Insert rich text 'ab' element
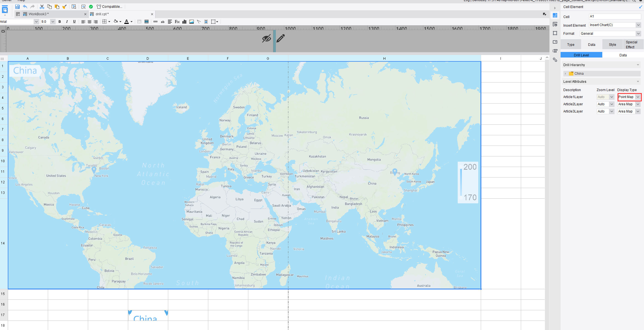This screenshot has height=330, width=644. (x=163, y=22)
